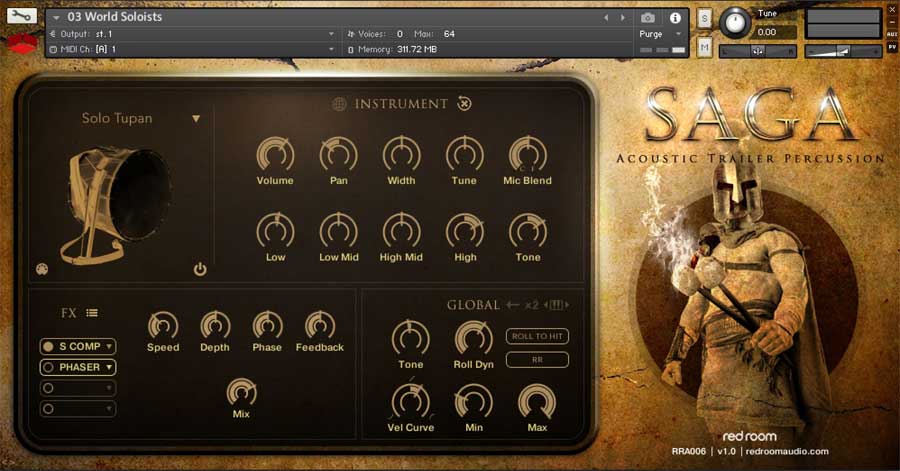Solo the instrument with the S button

[x=704, y=18]
